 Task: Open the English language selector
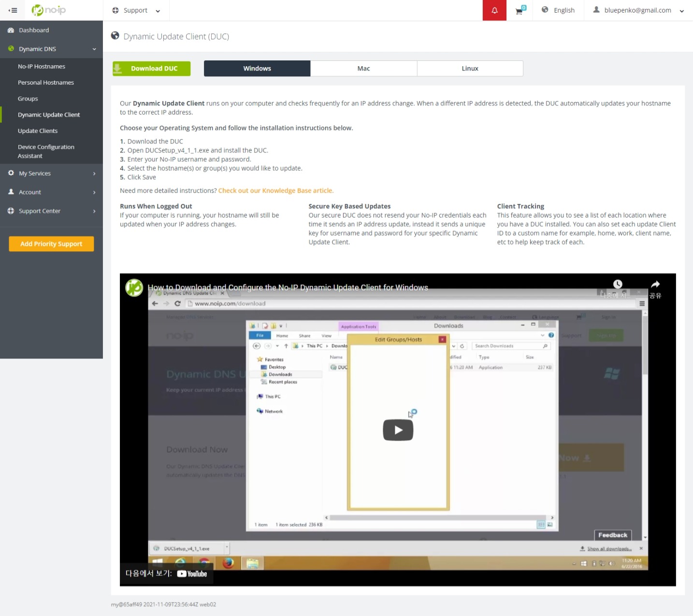point(558,10)
